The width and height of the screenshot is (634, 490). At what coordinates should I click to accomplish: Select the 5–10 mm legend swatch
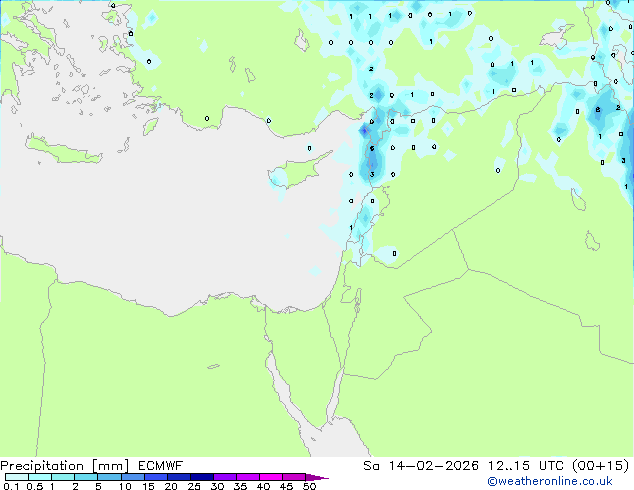click(x=110, y=477)
